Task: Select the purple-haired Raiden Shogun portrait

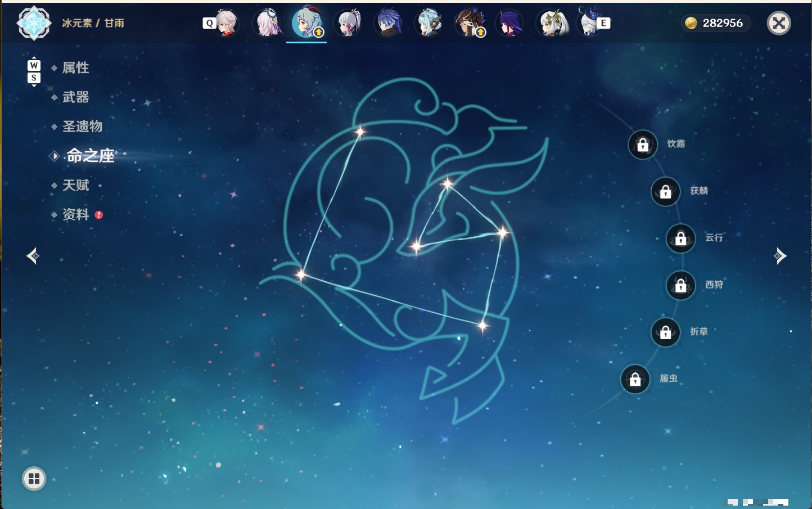Action: coord(510,23)
